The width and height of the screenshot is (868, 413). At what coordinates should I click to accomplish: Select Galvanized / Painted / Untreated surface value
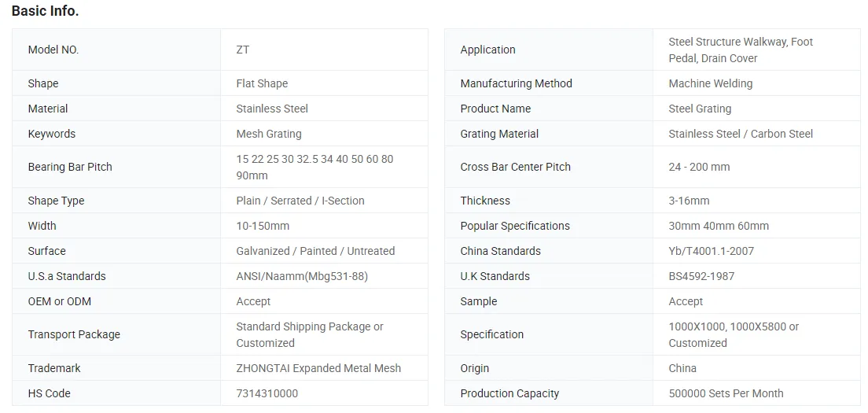tap(315, 251)
